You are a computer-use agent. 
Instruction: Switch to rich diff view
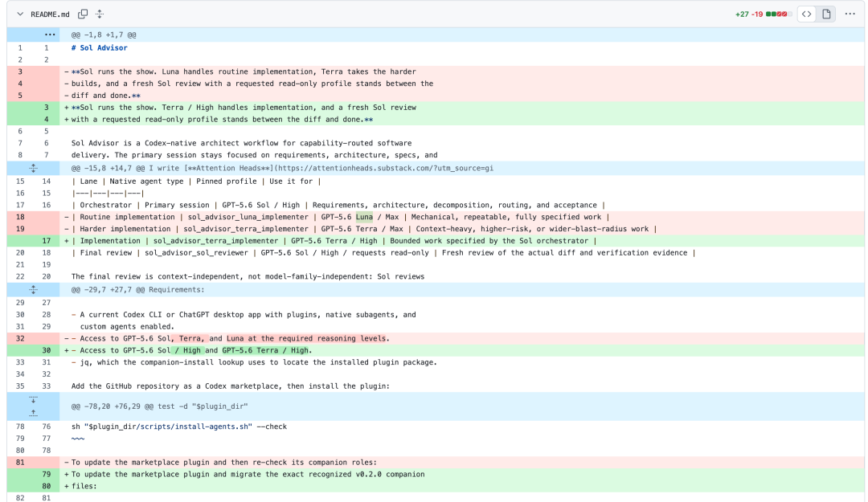826,14
